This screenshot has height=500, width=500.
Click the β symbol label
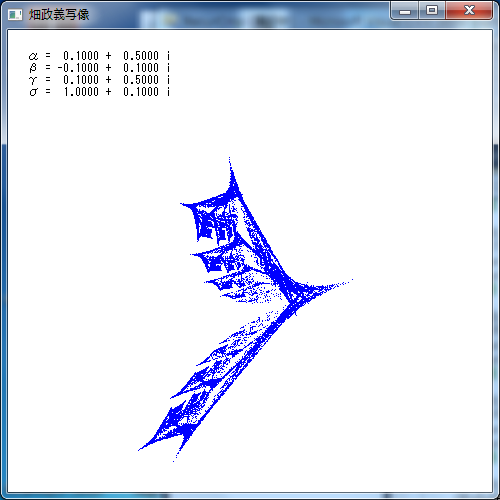click(x=33, y=68)
